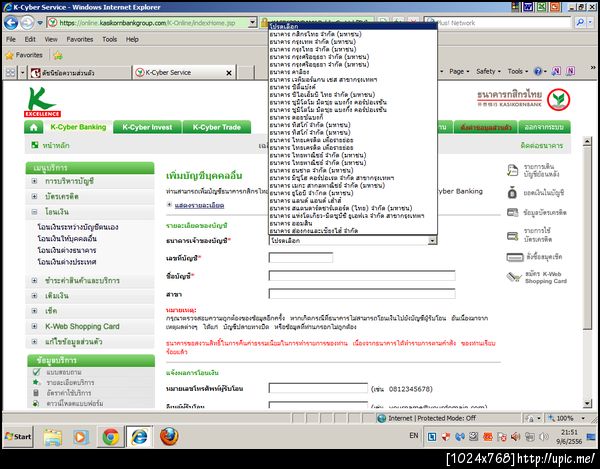Choose ธนาคาร ยูโอบี in the bank list
This screenshot has width=600, height=469.
352,193
